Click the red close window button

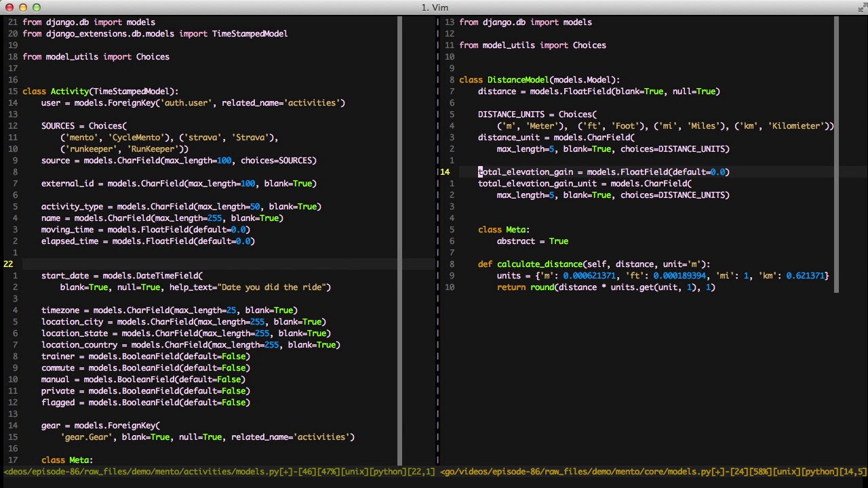9,7
